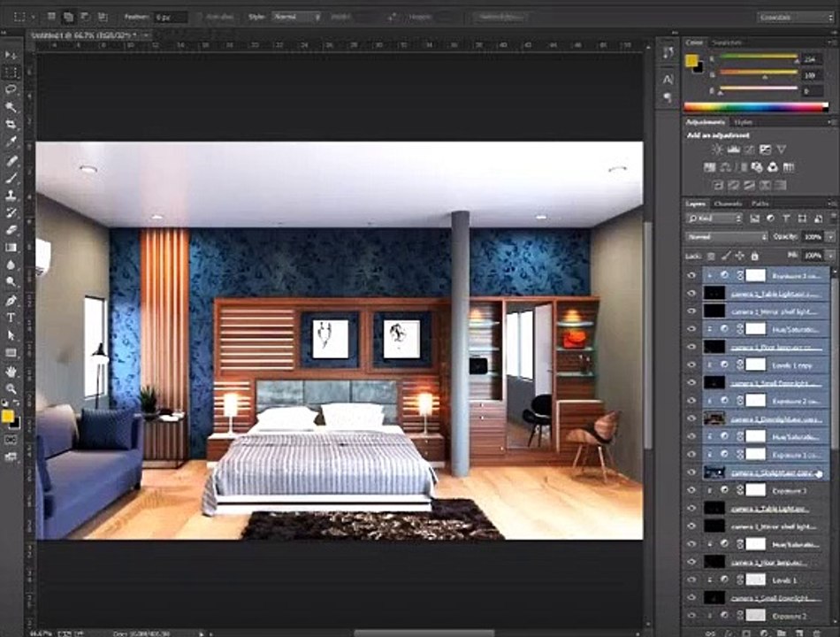This screenshot has width=840, height=637.
Task: Hide the topmost Exposure layer
Action: coord(691,276)
